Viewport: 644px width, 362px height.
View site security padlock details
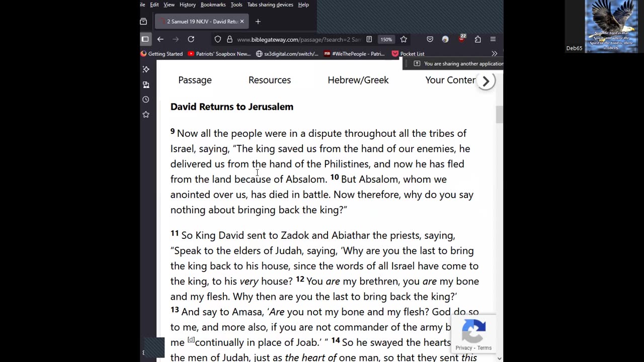point(229,39)
